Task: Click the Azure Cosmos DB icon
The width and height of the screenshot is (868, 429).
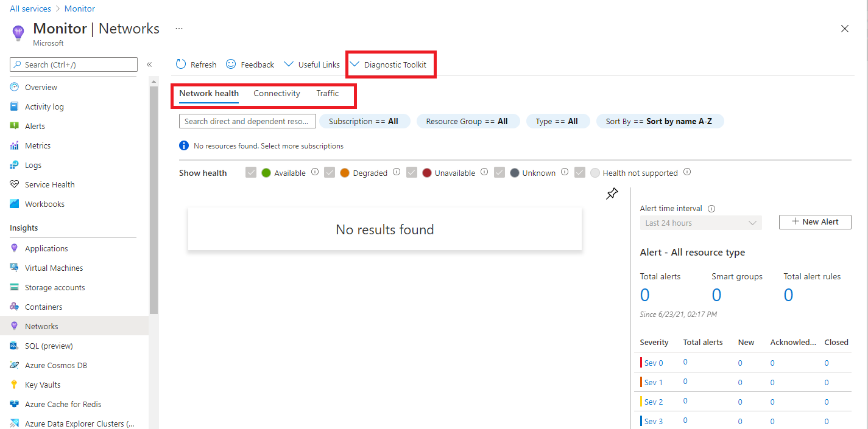Action: (x=15, y=365)
